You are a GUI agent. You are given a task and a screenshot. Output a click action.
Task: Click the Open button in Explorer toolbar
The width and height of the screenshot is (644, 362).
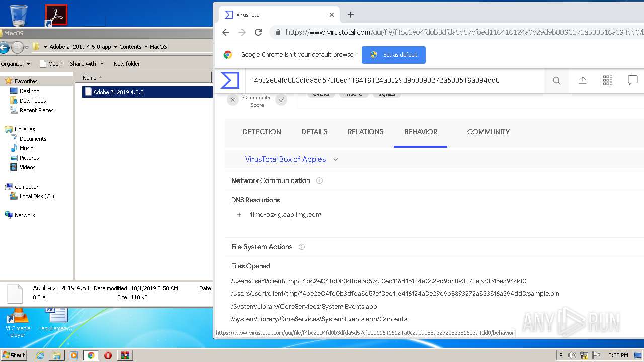tap(50, 64)
